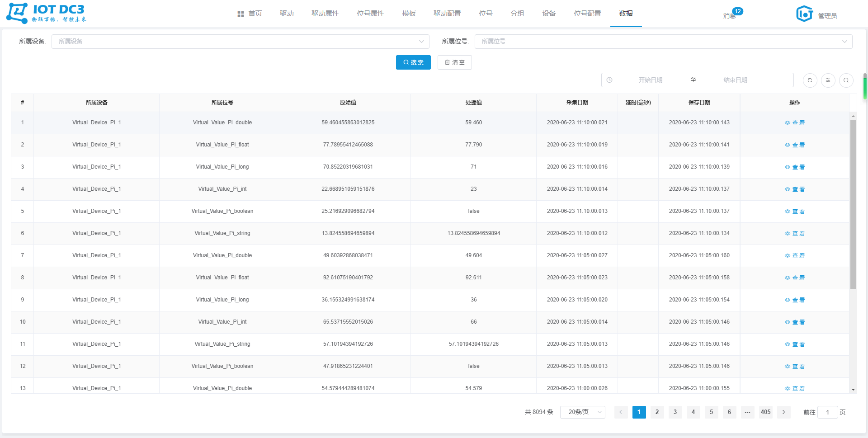Click the IOT DC3 logo
The height and width of the screenshot is (438, 868).
(x=46, y=13)
